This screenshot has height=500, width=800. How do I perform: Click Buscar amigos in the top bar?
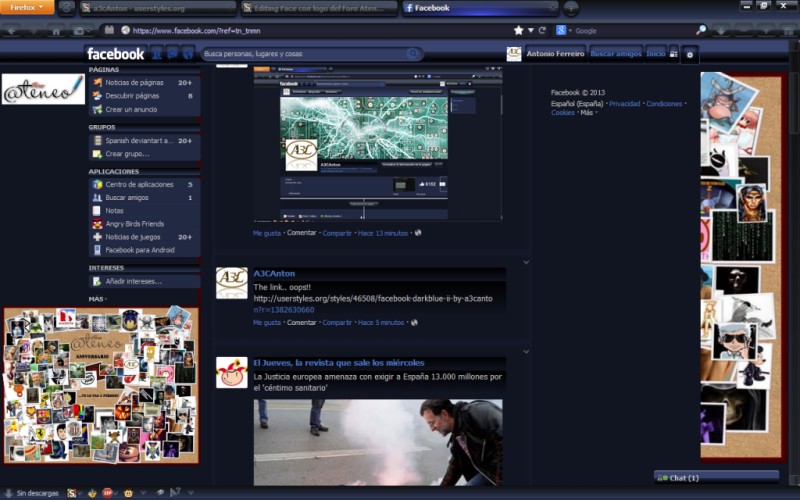616,54
